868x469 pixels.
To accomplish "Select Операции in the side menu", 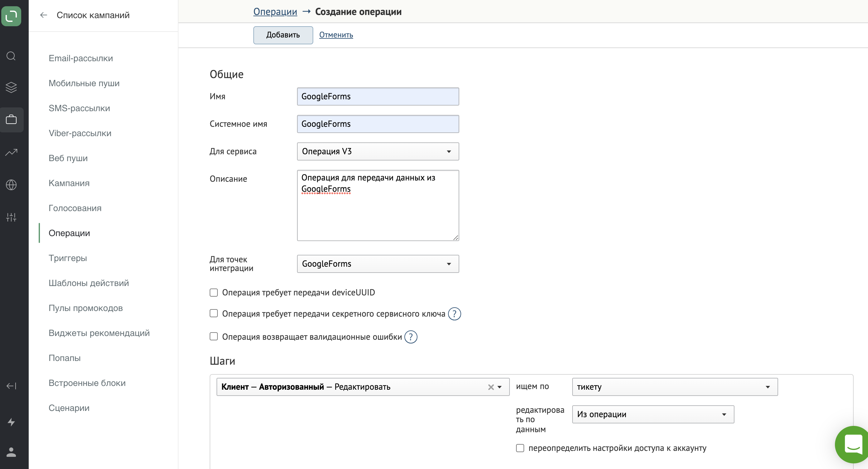I will [x=69, y=233].
